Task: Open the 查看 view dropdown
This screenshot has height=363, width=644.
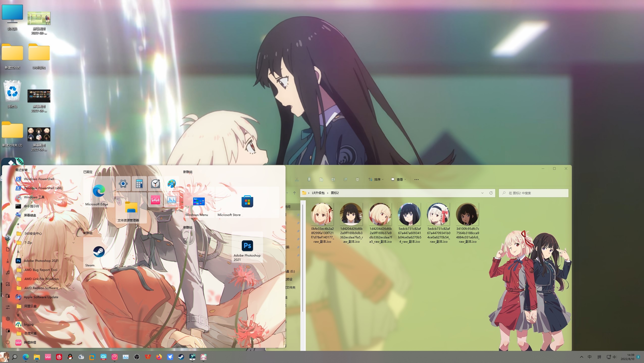Action: coord(398,179)
